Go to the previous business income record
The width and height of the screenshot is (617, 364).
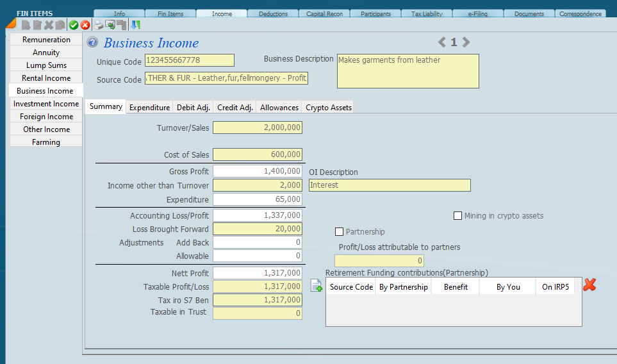tap(442, 42)
